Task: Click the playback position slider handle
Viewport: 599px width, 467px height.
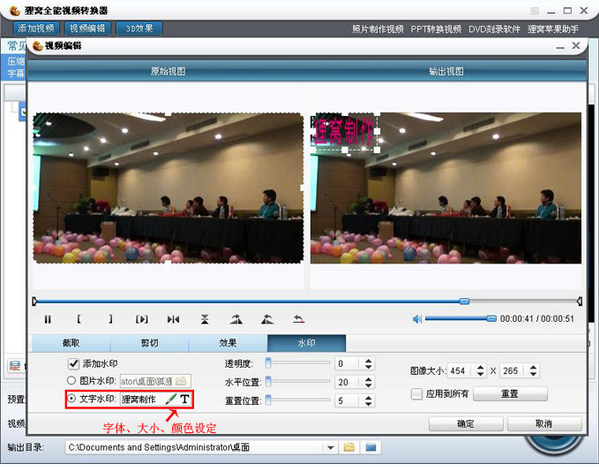Action: tap(464, 301)
